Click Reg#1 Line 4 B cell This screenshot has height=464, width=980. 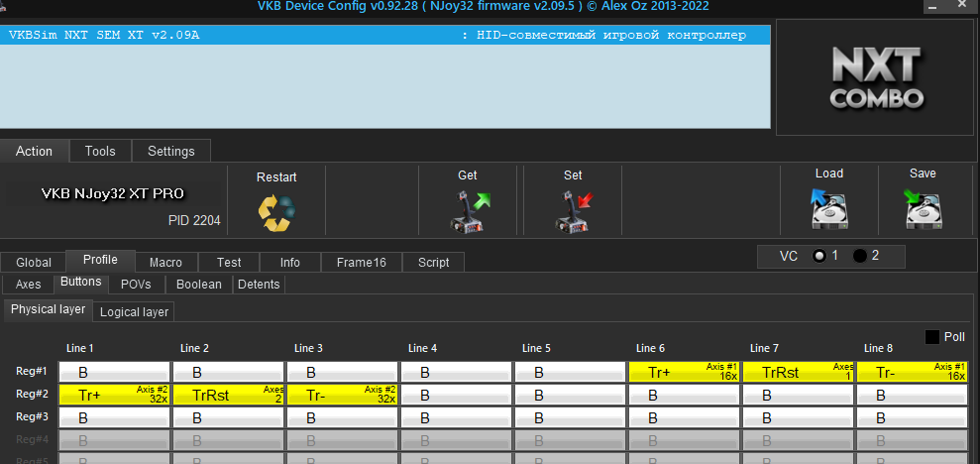[456, 372]
